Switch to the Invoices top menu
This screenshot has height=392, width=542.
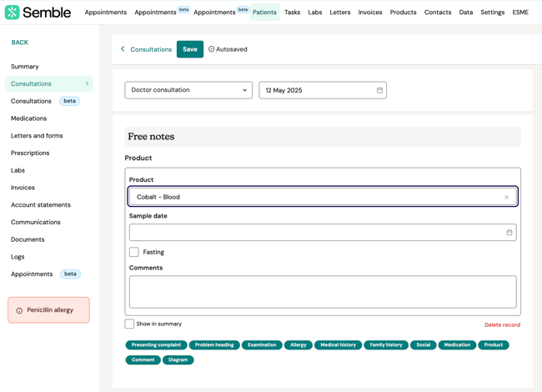coord(370,13)
